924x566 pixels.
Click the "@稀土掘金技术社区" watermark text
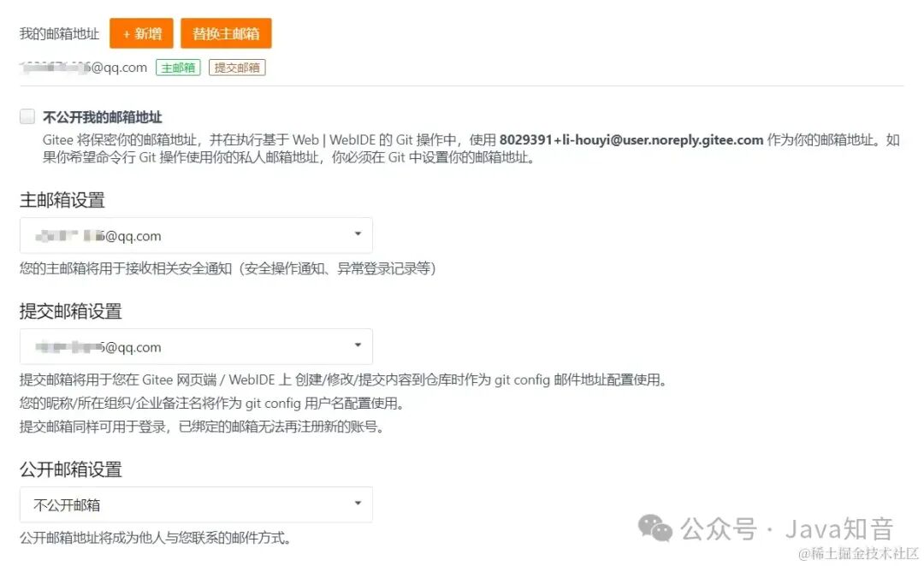[x=858, y=554]
